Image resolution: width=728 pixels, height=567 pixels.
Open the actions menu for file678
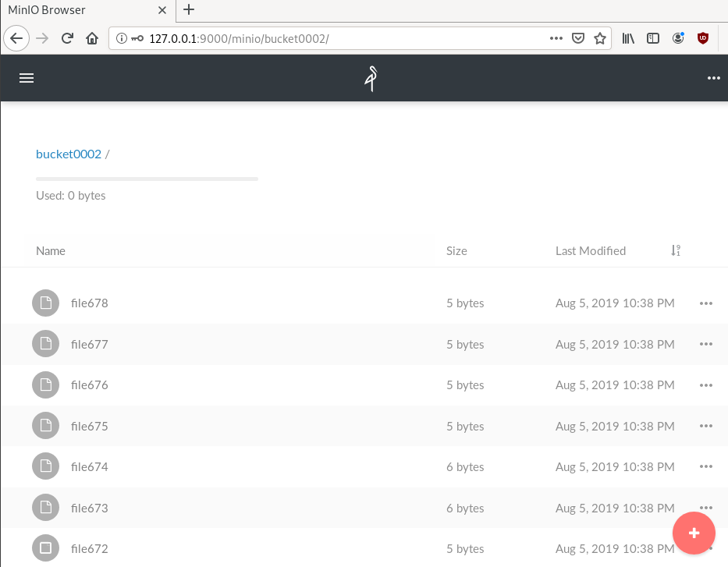705,303
